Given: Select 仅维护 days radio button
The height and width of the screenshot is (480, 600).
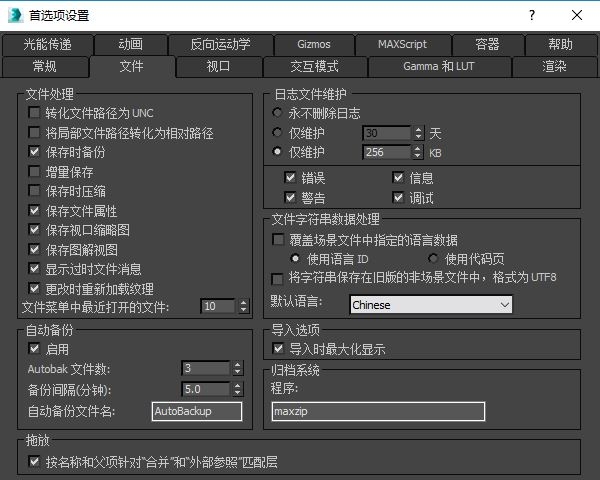Looking at the screenshot, I should point(277,132).
